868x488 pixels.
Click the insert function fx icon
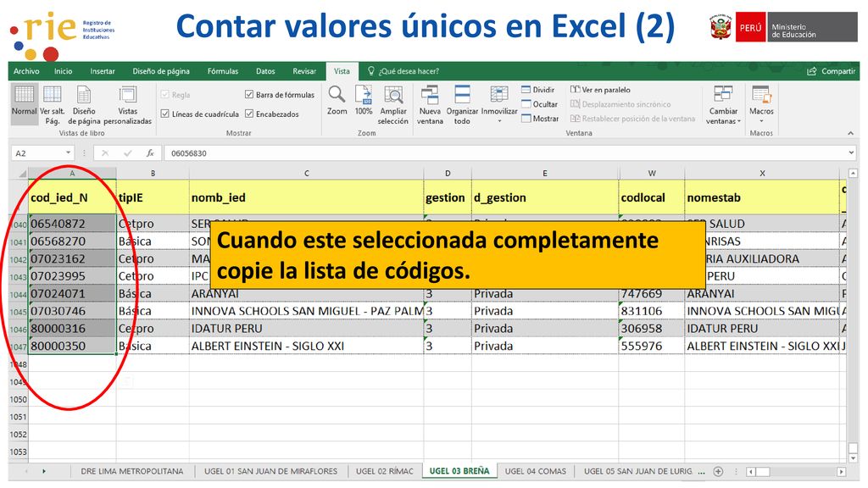coord(150,153)
